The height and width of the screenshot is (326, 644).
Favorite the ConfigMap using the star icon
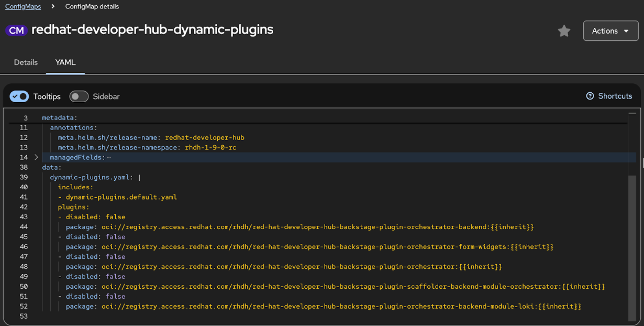[x=564, y=30]
